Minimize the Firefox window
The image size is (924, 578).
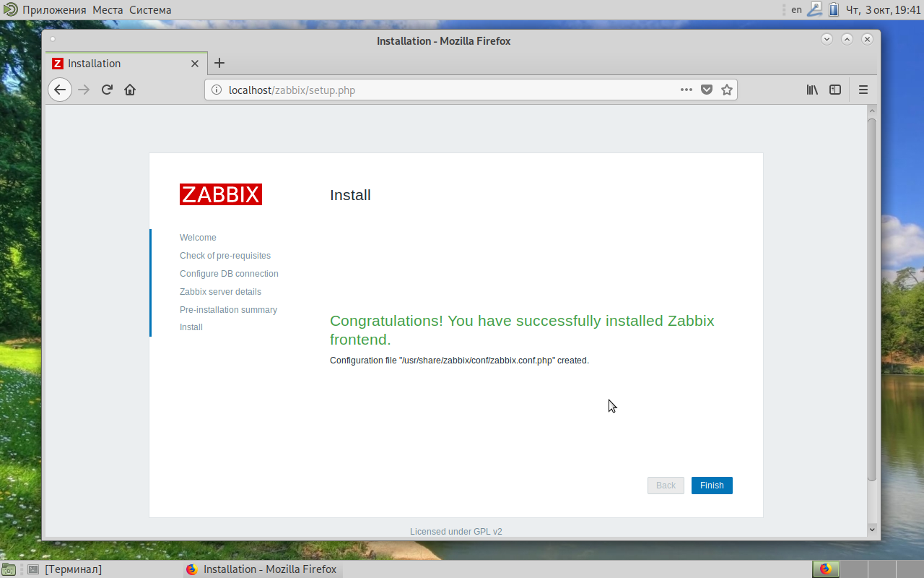click(827, 39)
